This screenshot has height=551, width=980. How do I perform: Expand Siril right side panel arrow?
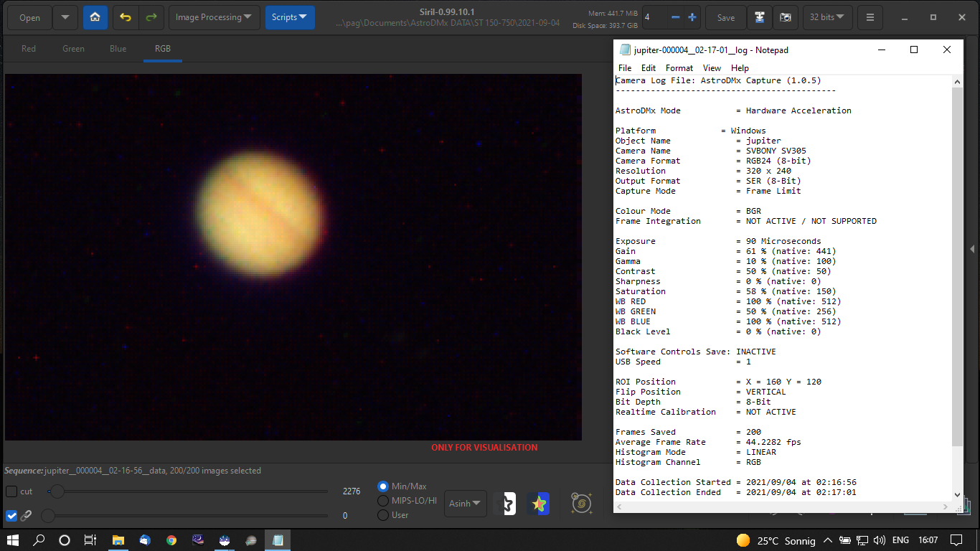973,249
